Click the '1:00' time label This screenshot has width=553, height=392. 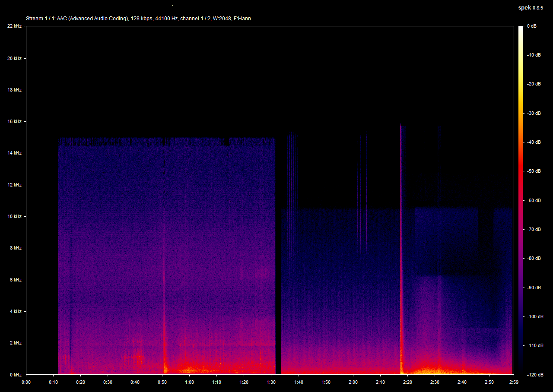(189, 382)
